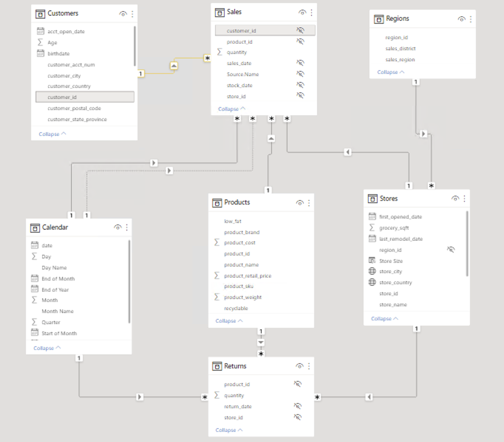This screenshot has height=442, width=504.
Task: Select Customers-to-Sales relationship filter arrow
Action: pyautogui.click(x=174, y=66)
